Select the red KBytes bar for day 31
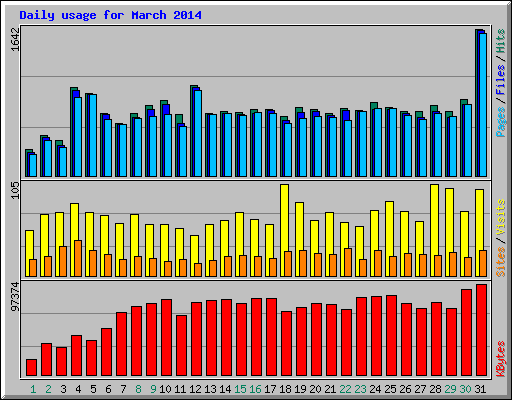This screenshot has width=512, height=400. coord(481,330)
